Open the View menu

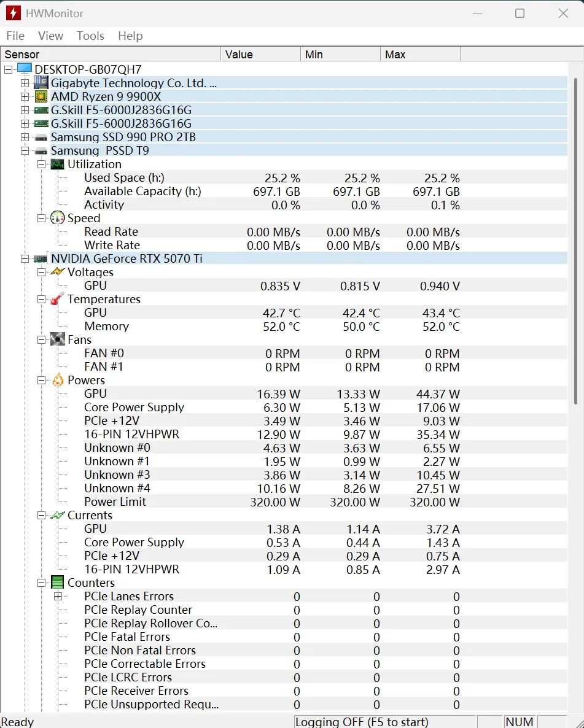point(50,36)
